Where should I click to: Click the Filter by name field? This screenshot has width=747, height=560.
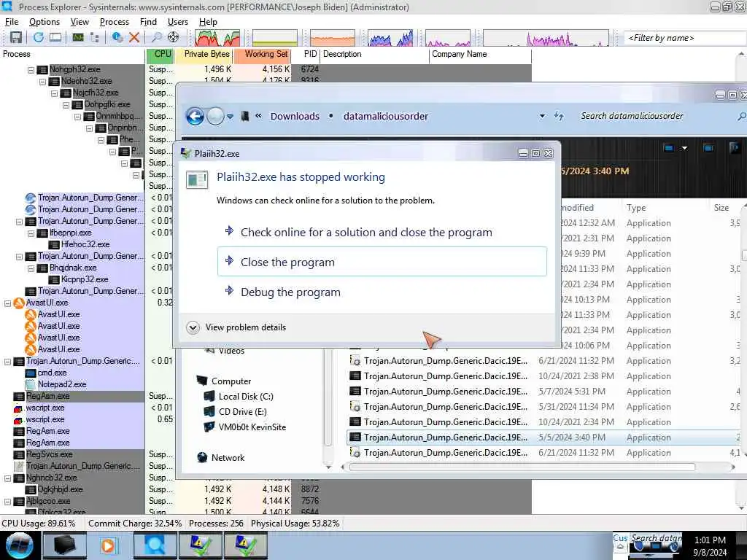(684, 38)
